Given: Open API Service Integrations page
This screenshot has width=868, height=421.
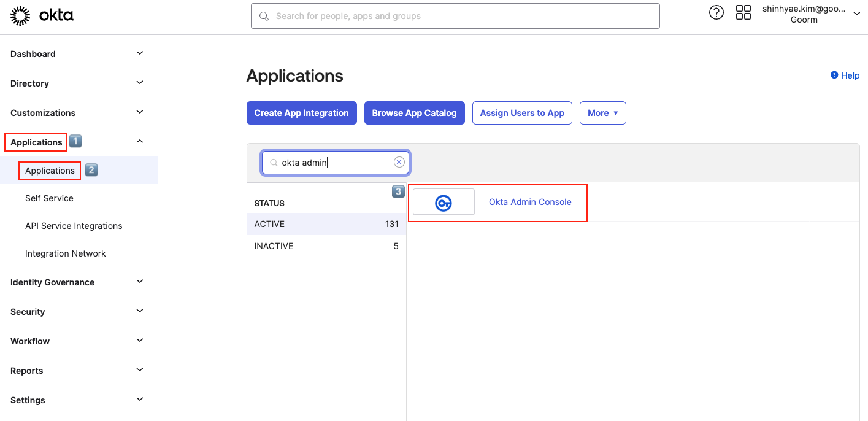Looking at the screenshot, I should tap(74, 226).
